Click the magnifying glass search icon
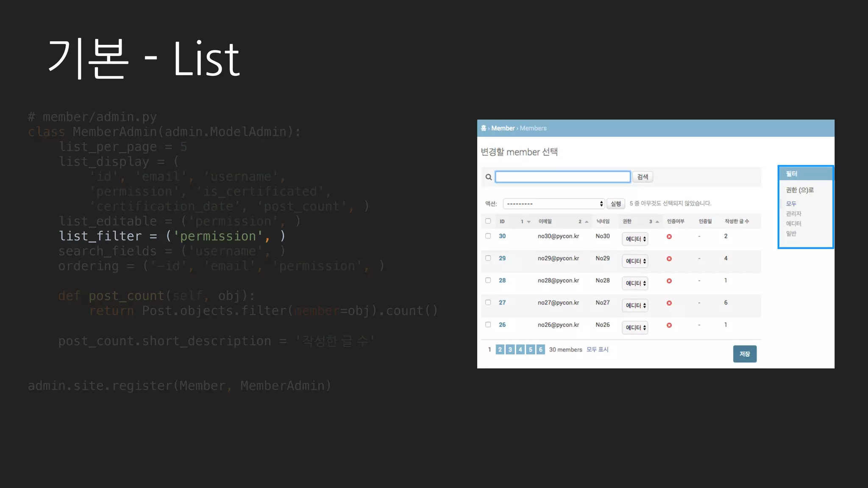 tap(489, 177)
